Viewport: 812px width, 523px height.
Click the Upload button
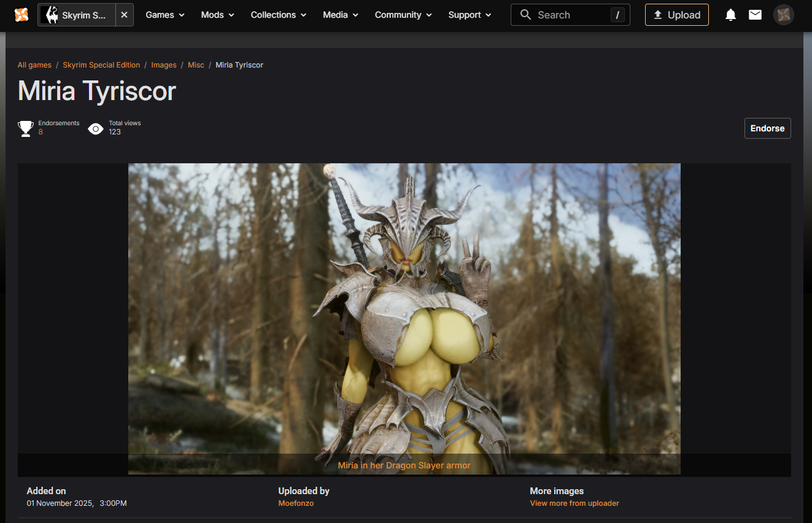(x=677, y=15)
